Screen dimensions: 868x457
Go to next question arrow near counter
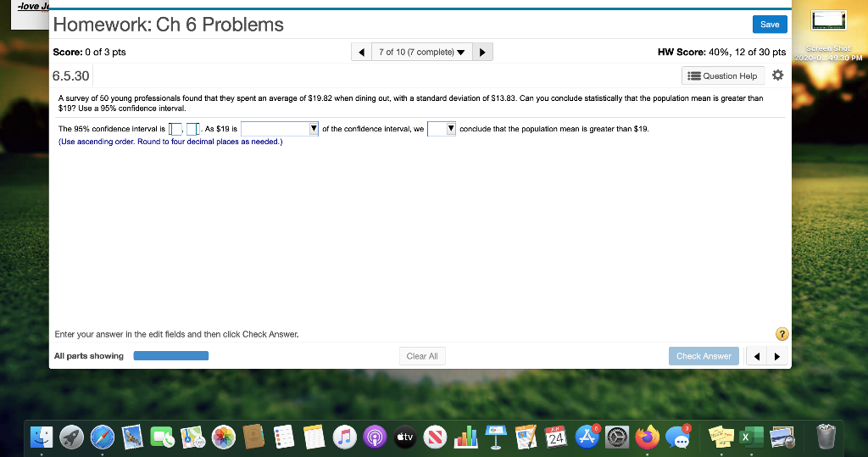point(482,52)
